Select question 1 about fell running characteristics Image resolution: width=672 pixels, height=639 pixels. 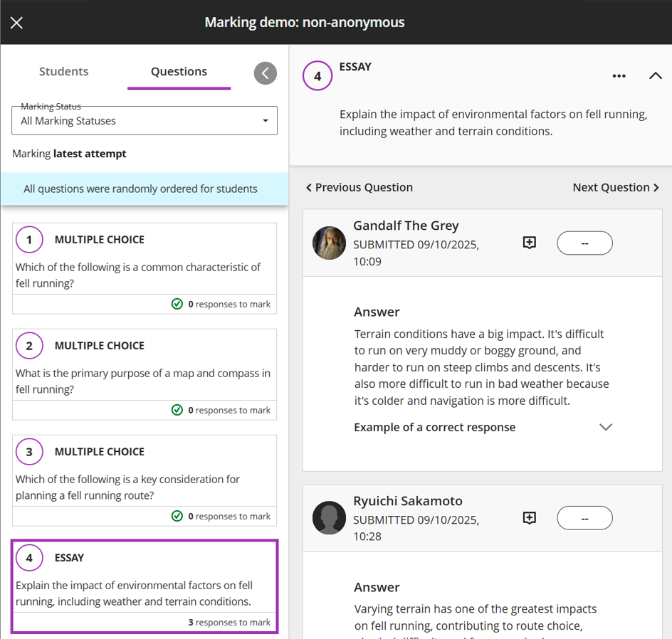[x=145, y=260]
